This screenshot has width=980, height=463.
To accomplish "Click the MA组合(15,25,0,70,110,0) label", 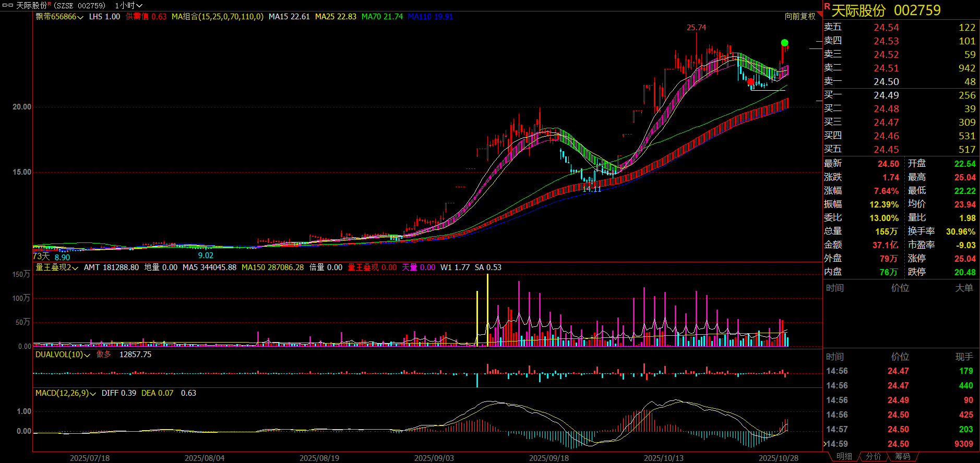I will click(x=218, y=17).
